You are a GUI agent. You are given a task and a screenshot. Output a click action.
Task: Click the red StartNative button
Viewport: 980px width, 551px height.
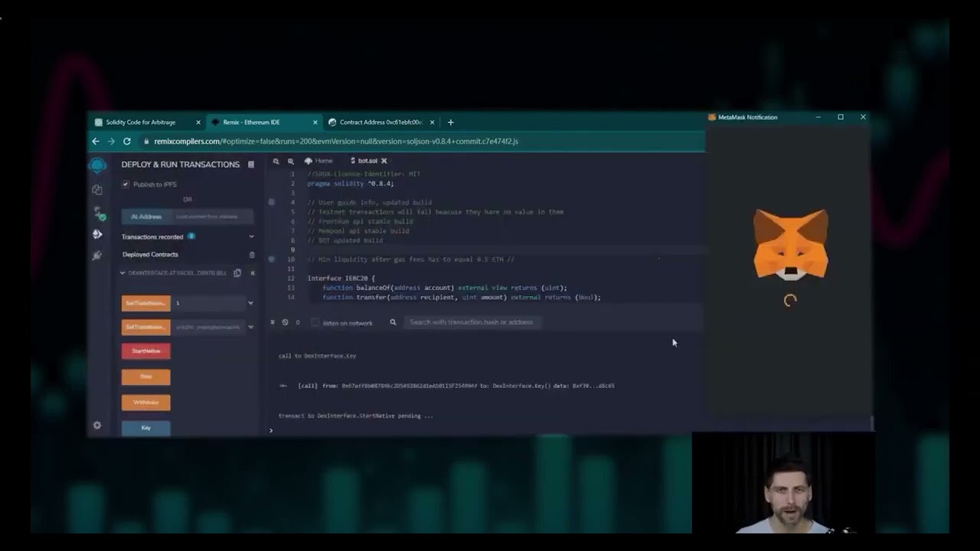(146, 351)
